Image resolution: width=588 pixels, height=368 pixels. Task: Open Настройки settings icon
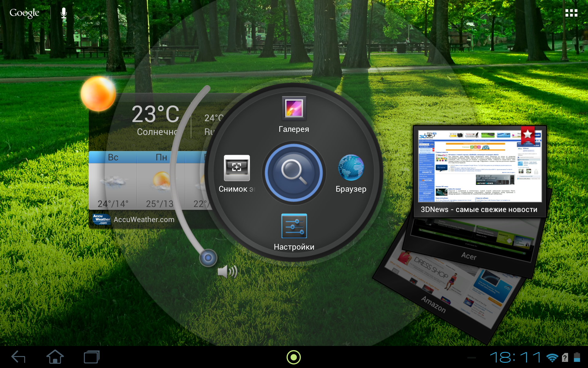click(x=294, y=226)
